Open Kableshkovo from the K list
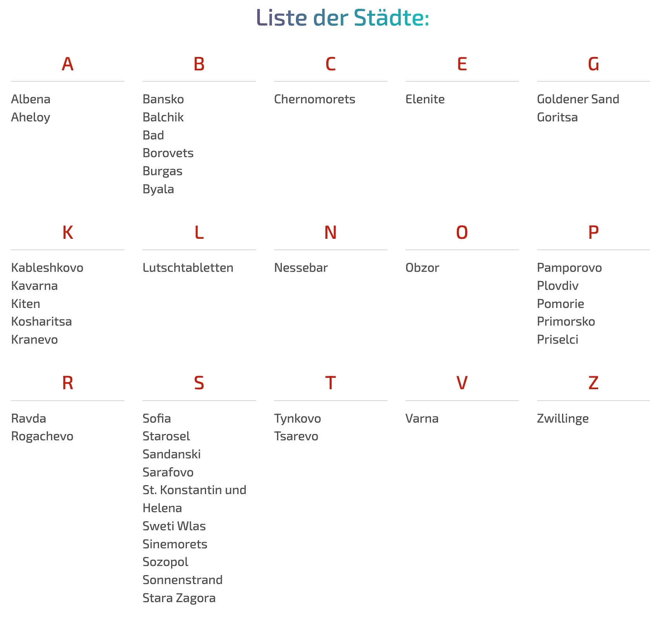Viewport: 672px width, 619px height. pyautogui.click(x=47, y=267)
